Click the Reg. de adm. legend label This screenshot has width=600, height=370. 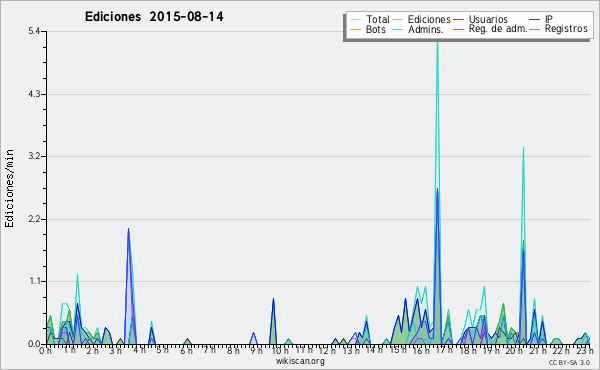tap(498, 29)
